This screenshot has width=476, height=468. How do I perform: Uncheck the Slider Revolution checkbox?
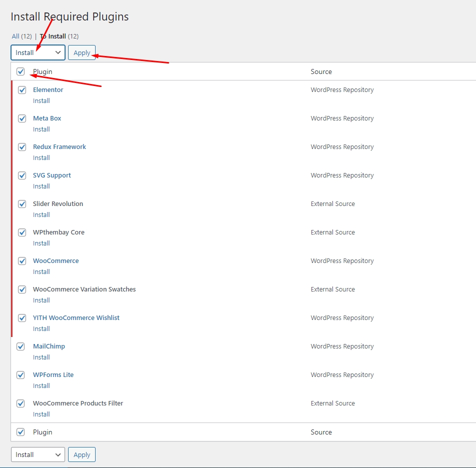[x=22, y=204]
